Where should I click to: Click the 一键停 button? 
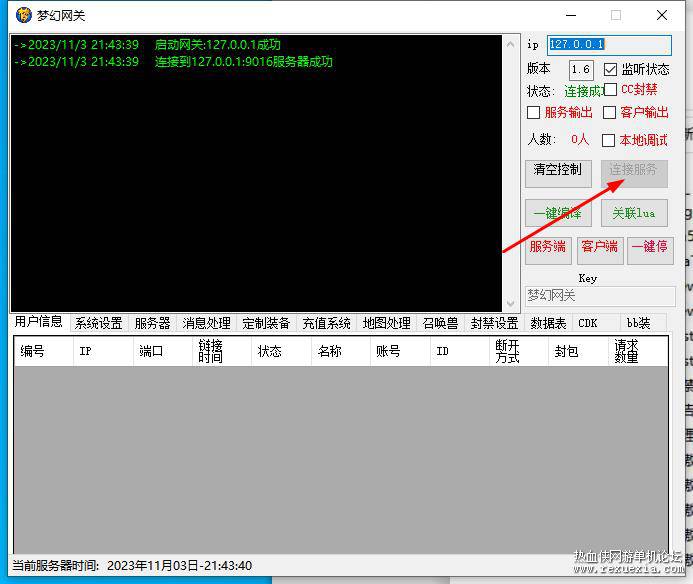pyautogui.click(x=650, y=251)
